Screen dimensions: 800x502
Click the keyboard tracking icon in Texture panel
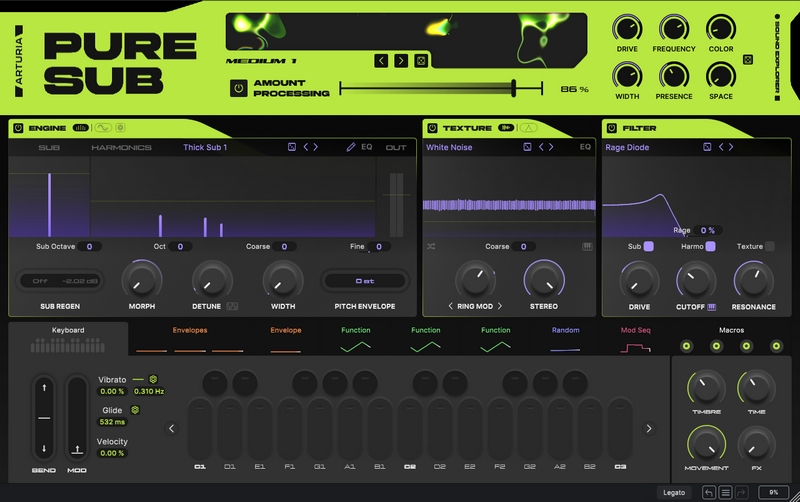click(587, 246)
